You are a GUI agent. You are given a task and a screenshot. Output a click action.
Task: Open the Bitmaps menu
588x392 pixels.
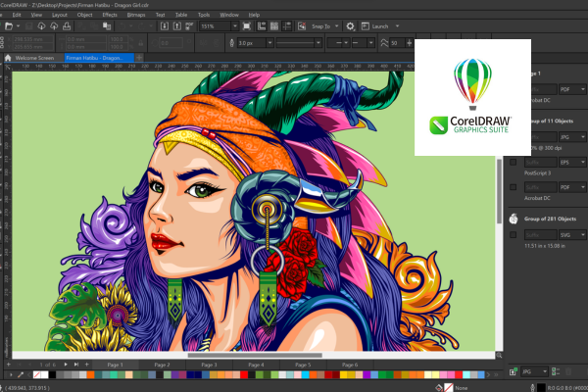[136, 15]
